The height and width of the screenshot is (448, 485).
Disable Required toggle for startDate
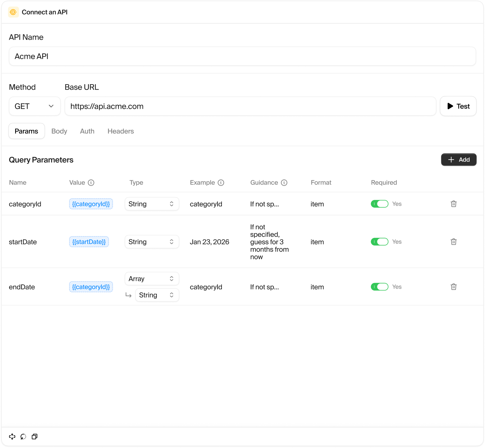coord(380,242)
